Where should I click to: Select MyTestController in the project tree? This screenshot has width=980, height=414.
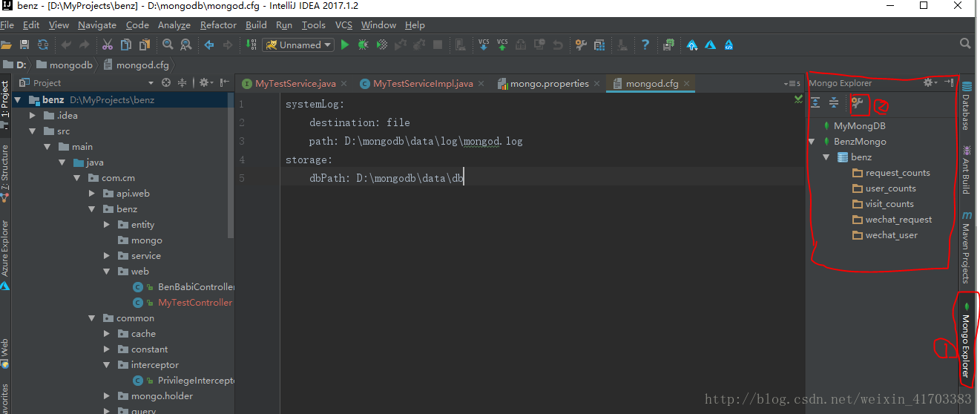coord(194,303)
